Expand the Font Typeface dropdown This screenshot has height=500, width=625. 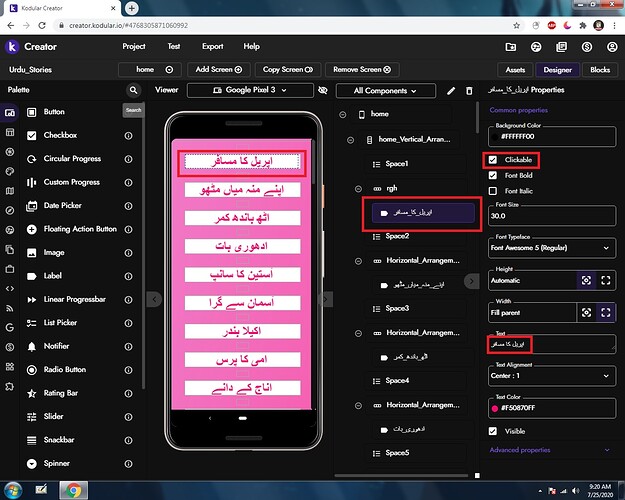(551, 247)
